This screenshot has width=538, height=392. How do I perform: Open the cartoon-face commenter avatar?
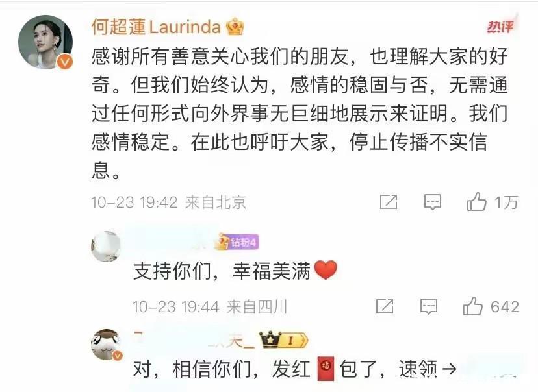(x=106, y=345)
